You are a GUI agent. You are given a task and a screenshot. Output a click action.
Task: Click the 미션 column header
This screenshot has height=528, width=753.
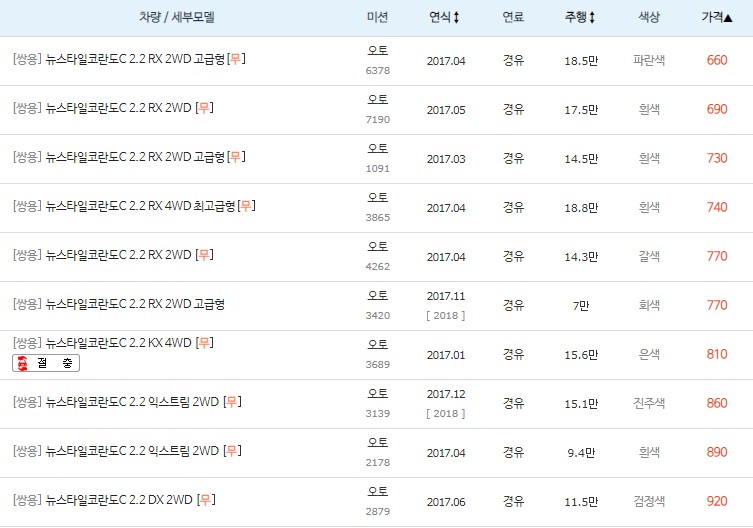pos(377,17)
